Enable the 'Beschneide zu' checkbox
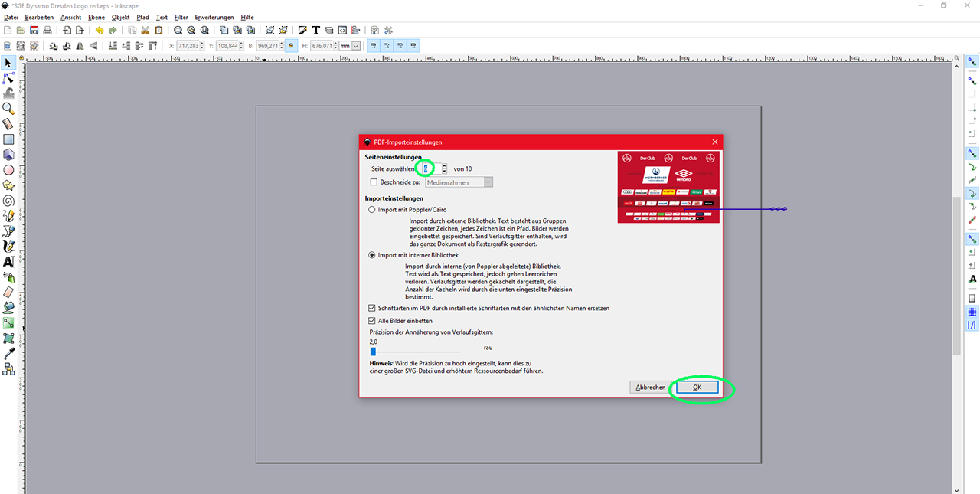 pyautogui.click(x=374, y=182)
